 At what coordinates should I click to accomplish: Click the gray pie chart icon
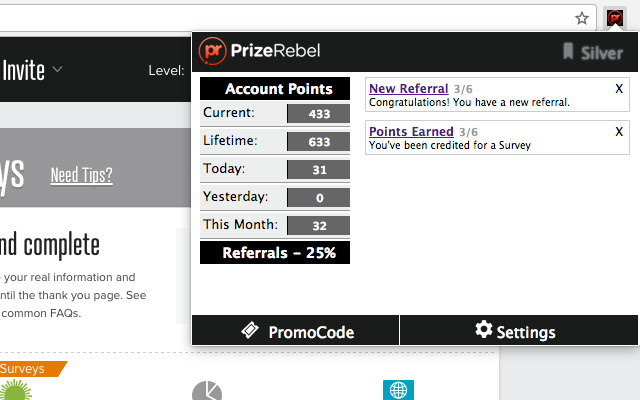pyautogui.click(x=207, y=390)
